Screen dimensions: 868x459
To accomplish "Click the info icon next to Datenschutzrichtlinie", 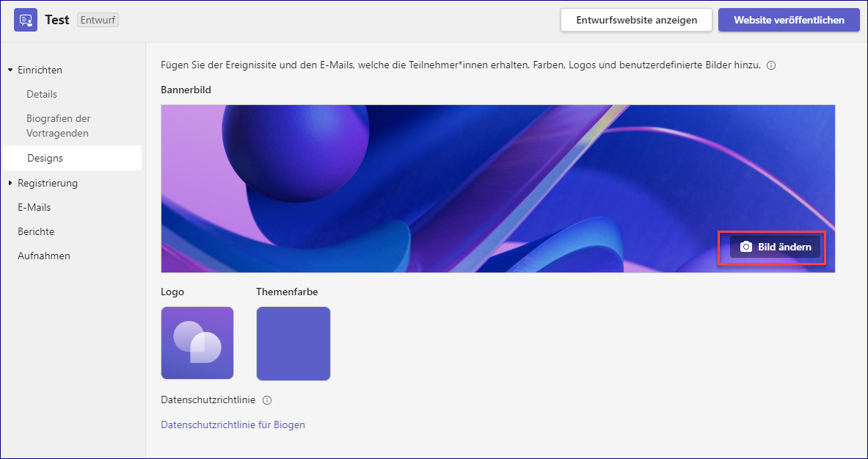I will click(x=267, y=400).
